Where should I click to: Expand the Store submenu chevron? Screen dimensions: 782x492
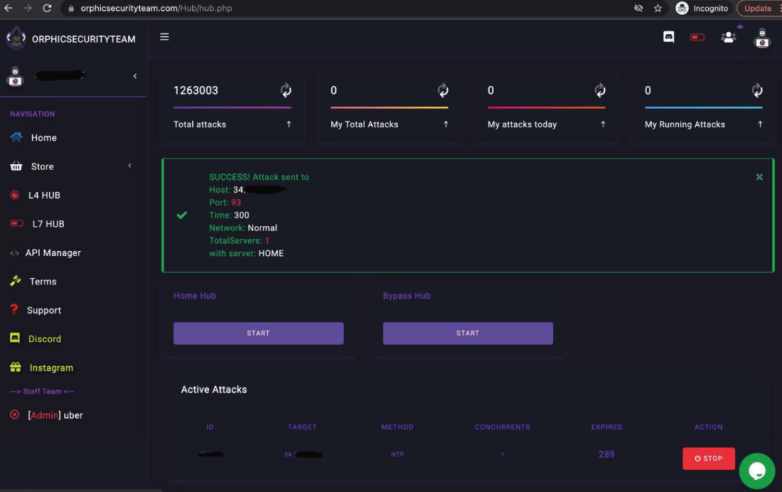pos(129,166)
